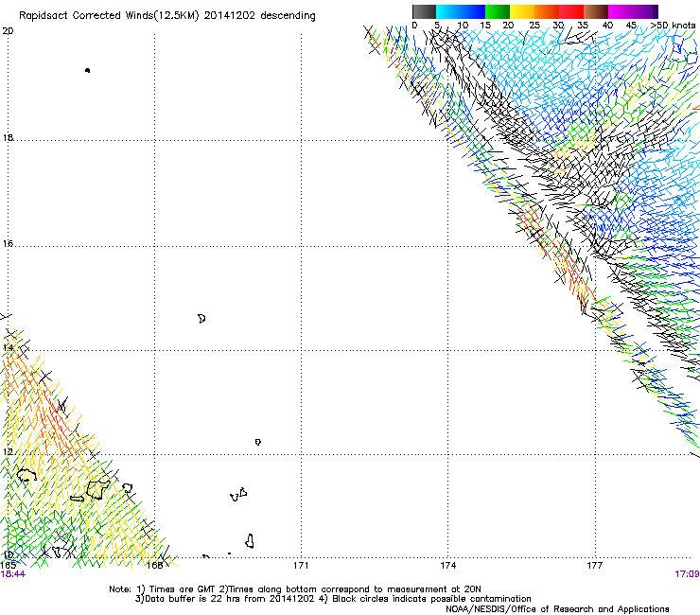The width and height of the screenshot is (700, 615).
Task: Click the latitude label '18'
Action: tap(8, 137)
